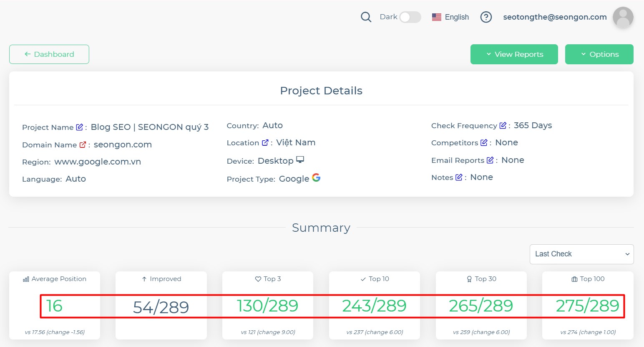
Task: Select the Top 3 value 130/289
Action: click(x=268, y=306)
